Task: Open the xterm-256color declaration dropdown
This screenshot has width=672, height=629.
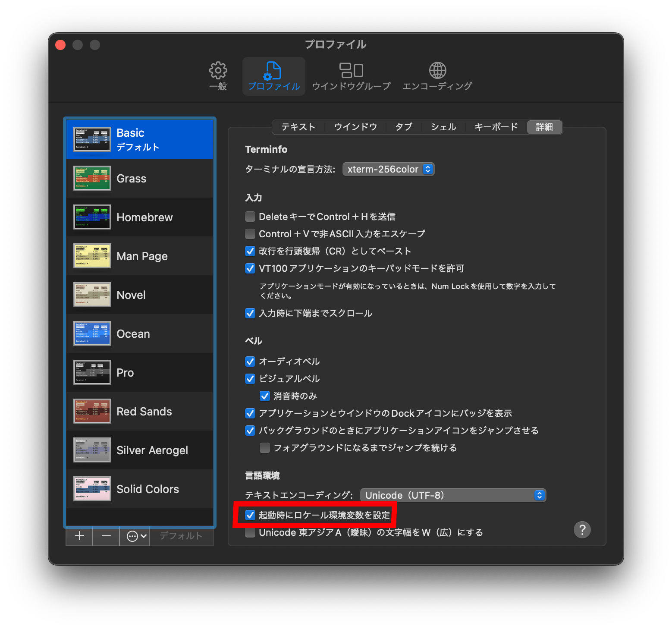Action: [388, 169]
